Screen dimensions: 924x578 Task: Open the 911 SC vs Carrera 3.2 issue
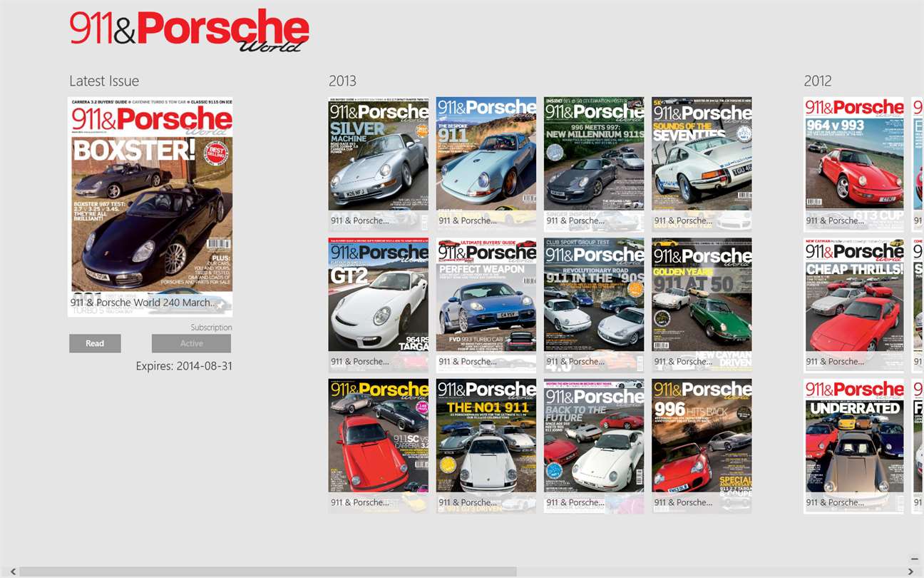tap(379, 445)
